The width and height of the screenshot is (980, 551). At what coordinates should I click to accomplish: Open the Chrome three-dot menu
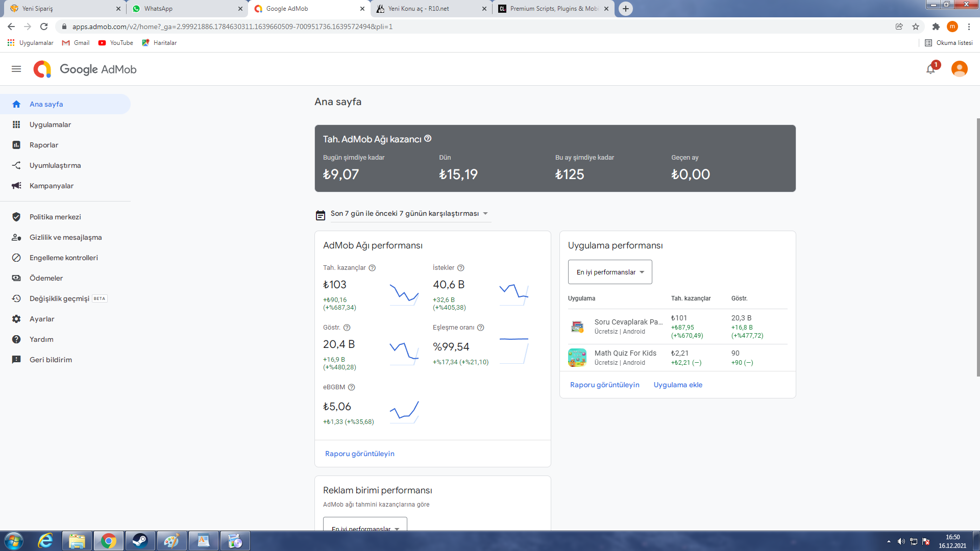click(969, 27)
